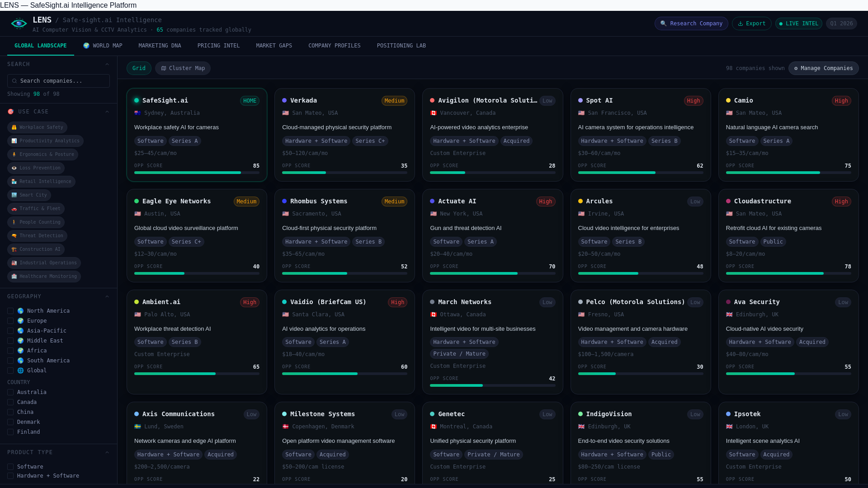Image resolution: width=868 pixels, height=488 pixels.
Task: Click the globe icon on World Map tab
Action: [86, 46]
